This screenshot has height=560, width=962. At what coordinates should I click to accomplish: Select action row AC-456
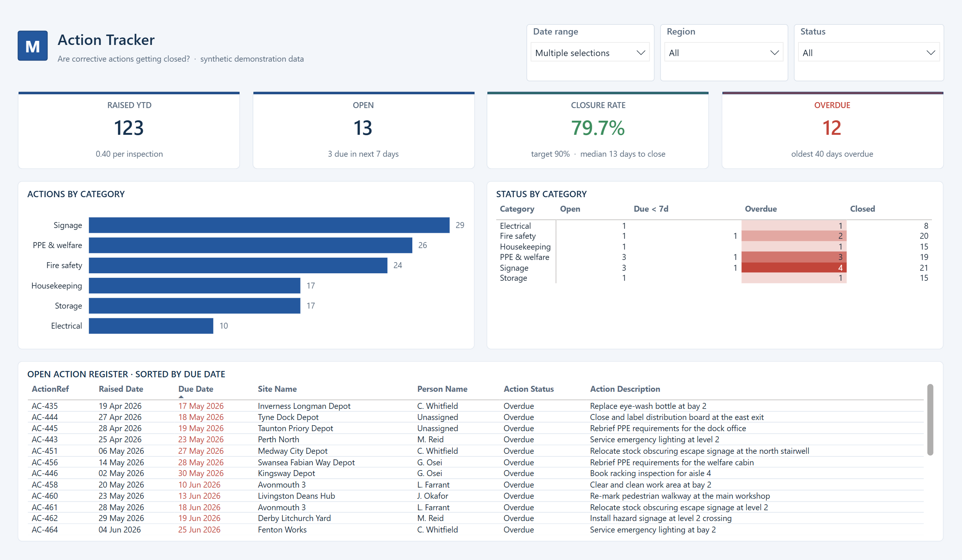pyautogui.click(x=476, y=462)
